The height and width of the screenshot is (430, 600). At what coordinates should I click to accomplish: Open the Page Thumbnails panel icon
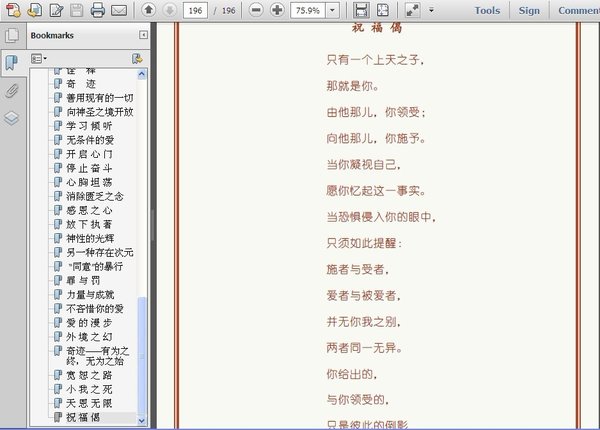coord(12,36)
